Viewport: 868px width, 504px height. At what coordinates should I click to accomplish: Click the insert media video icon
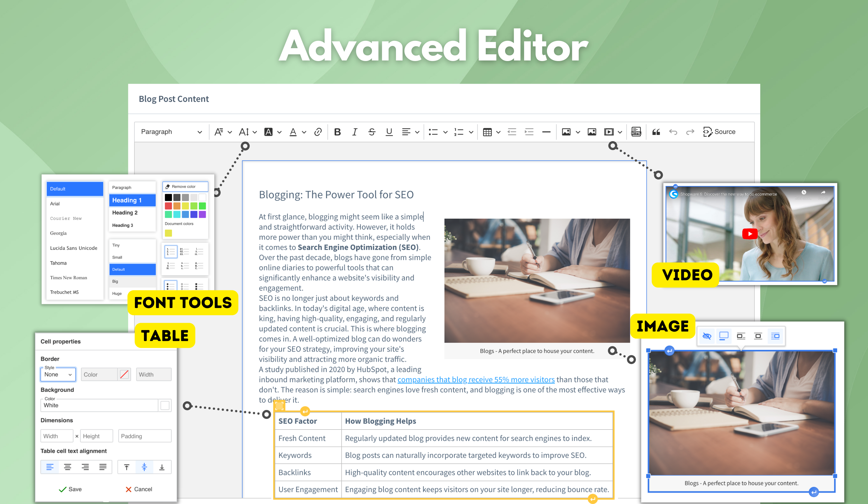coord(609,132)
